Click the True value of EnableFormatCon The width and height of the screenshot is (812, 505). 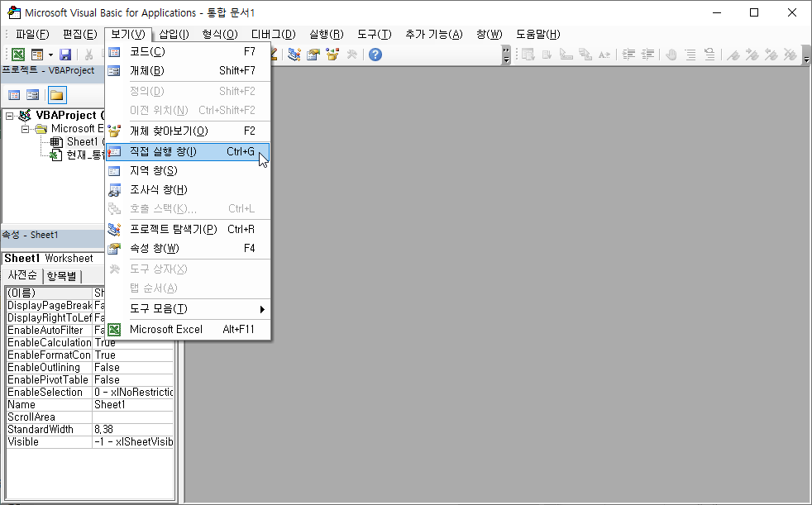(x=133, y=355)
